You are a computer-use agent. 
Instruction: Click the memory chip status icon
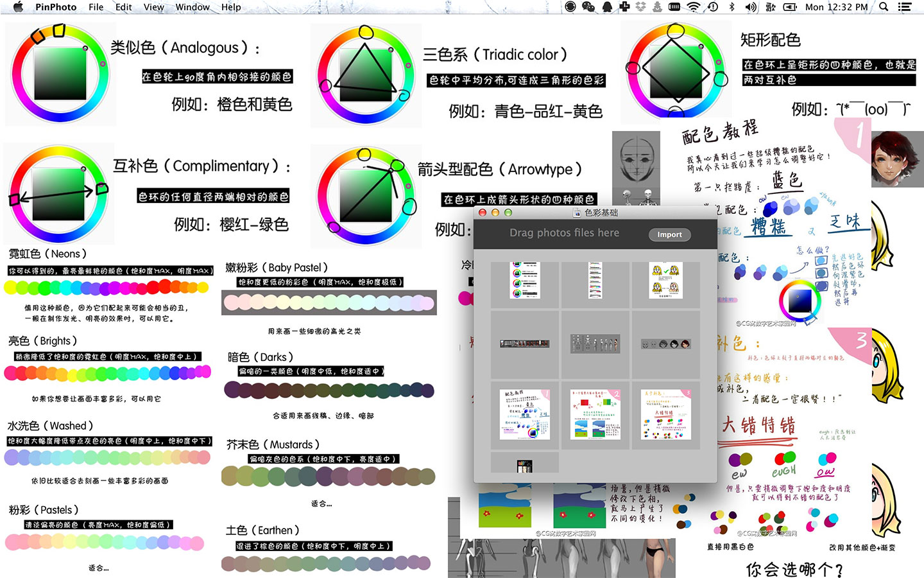pos(674,7)
